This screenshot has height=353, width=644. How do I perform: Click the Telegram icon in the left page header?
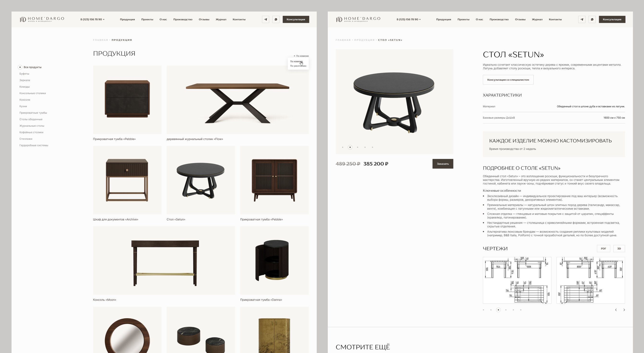tap(266, 19)
